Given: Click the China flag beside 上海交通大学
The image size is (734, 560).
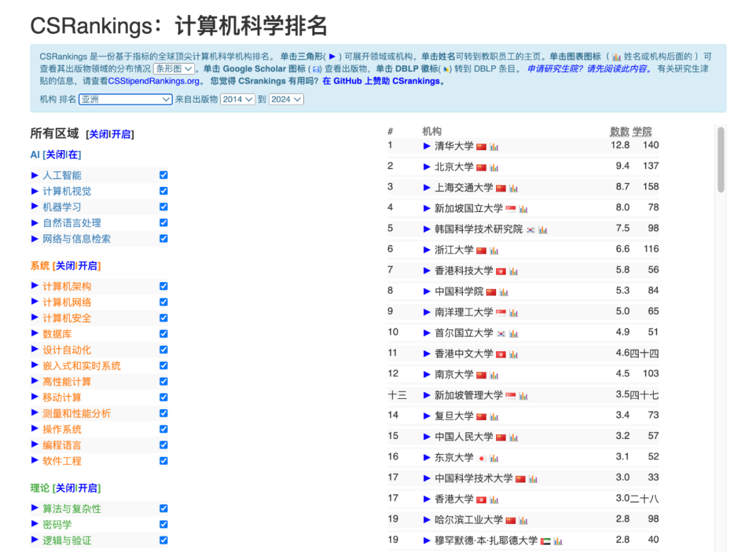Looking at the screenshot, I should click(x=501, y=188).
